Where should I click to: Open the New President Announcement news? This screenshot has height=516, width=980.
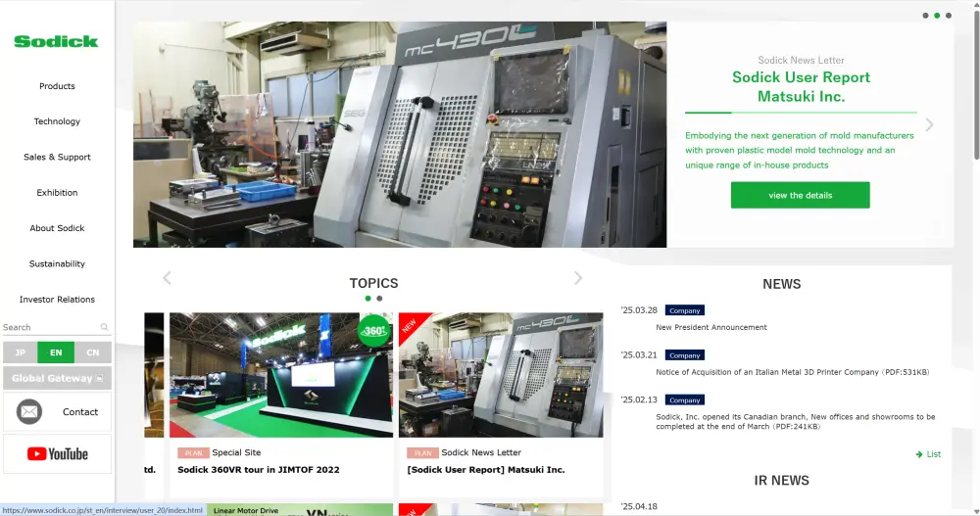(x=710, y=327)
